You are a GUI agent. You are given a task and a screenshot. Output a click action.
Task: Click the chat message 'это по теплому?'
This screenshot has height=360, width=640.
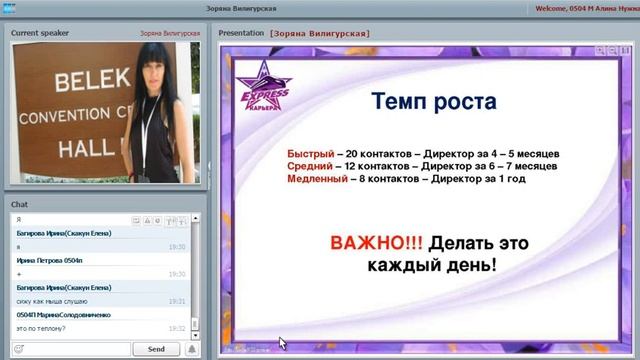[41, 329]
